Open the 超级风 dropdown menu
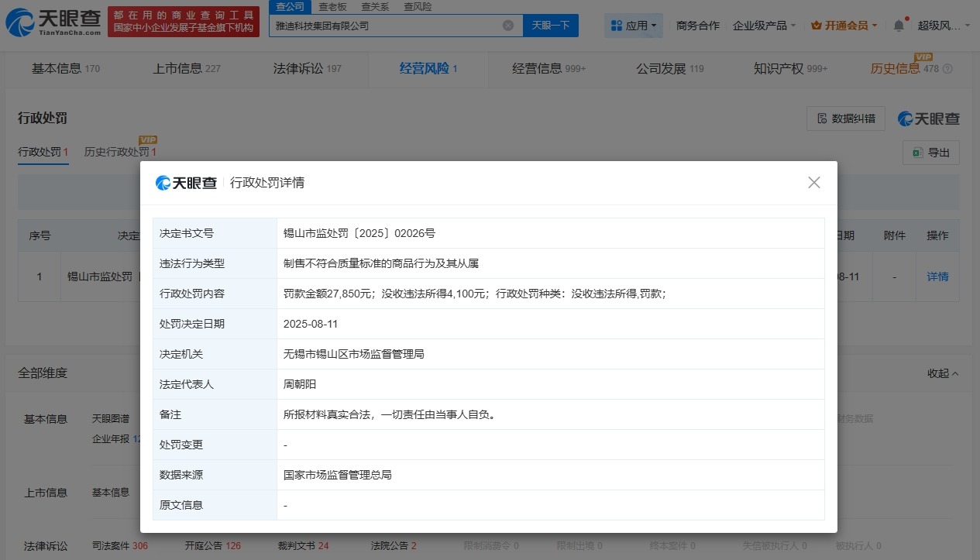Image resolution: width=980 pixels, height=560 pixels. pyautogui.click(x=941, y=25)
